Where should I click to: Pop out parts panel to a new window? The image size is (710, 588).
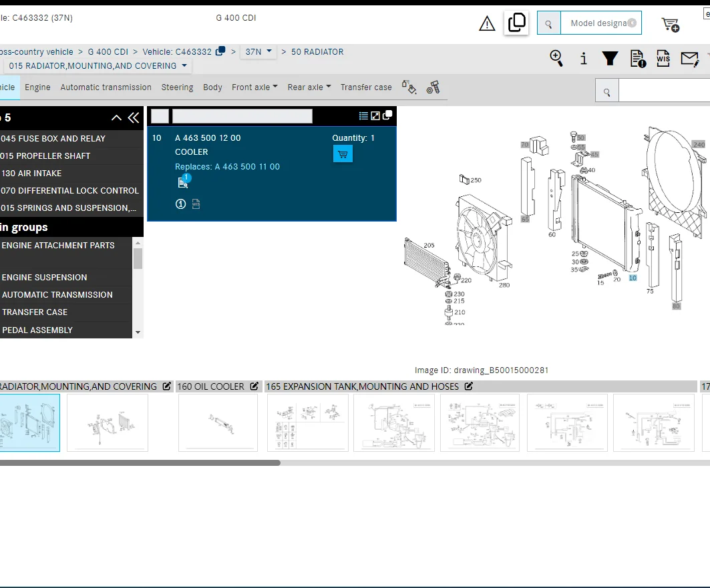point(387,115)
